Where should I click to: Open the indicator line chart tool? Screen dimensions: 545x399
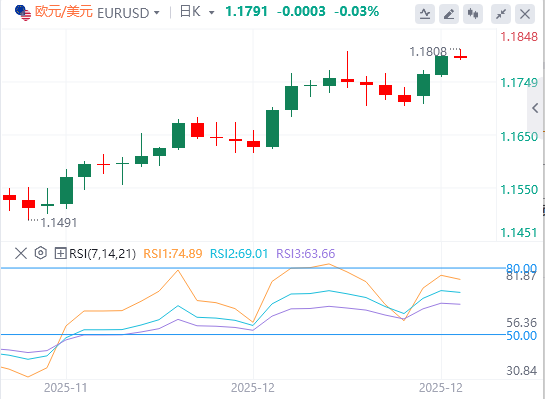coord(425,14)
